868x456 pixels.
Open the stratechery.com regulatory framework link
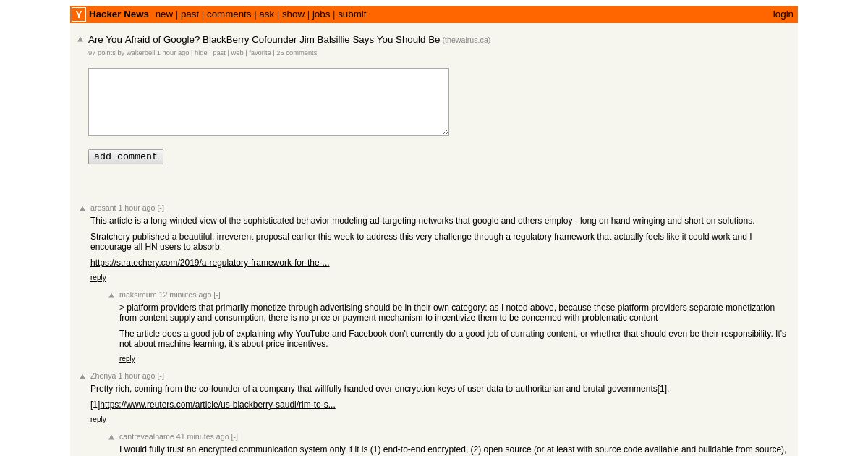tap(210, 263)
